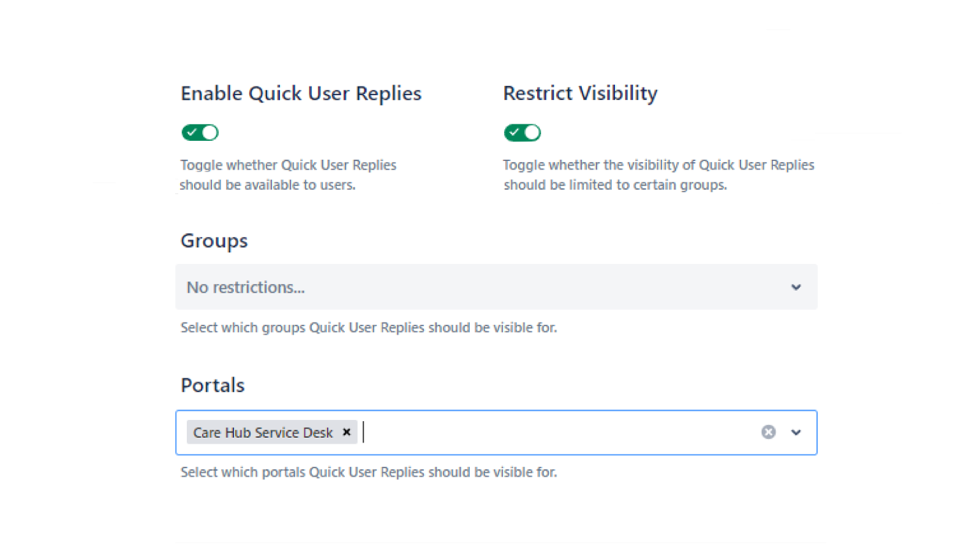Click the Portals section heading
Image resolution: width=980 pixels, height=551 pixels.
213,385
